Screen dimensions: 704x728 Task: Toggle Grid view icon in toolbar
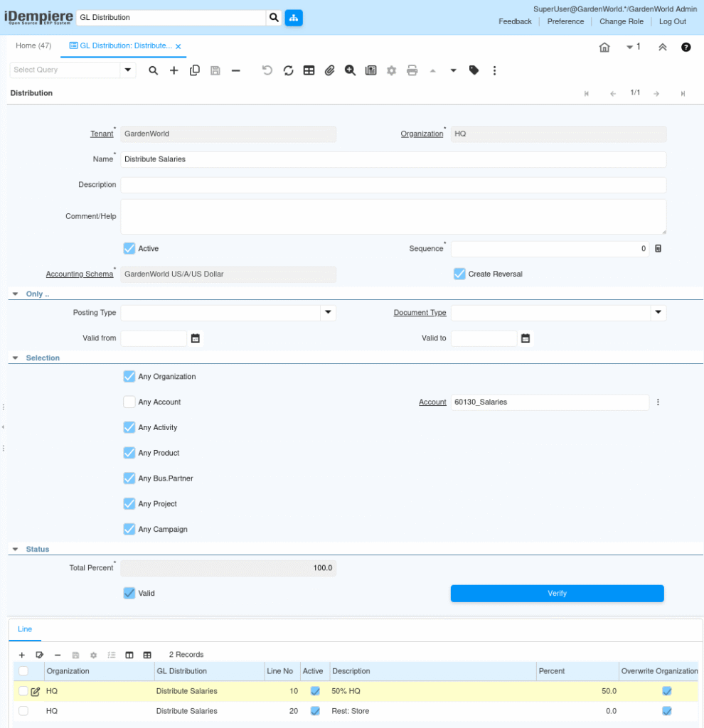pos(309,70)
